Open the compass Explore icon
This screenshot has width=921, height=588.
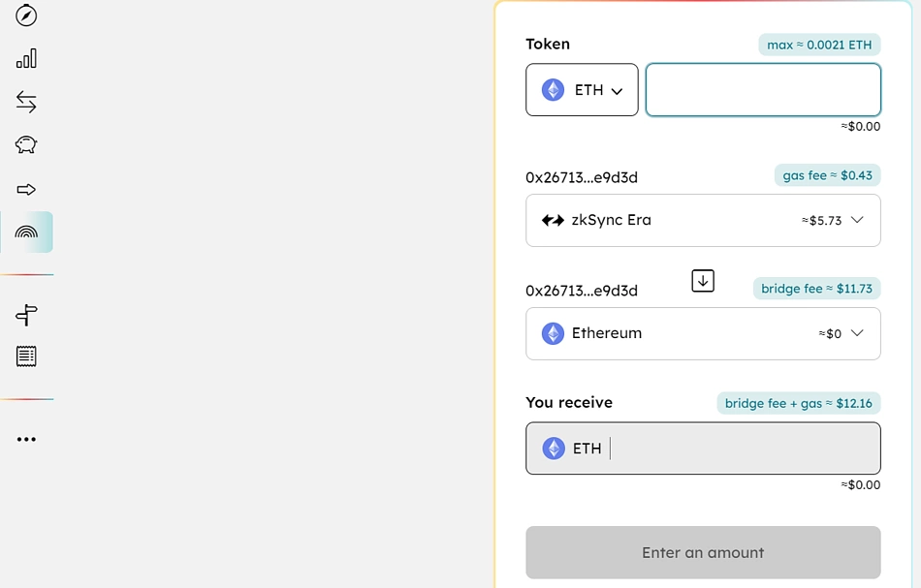click(x=26, y=15)
